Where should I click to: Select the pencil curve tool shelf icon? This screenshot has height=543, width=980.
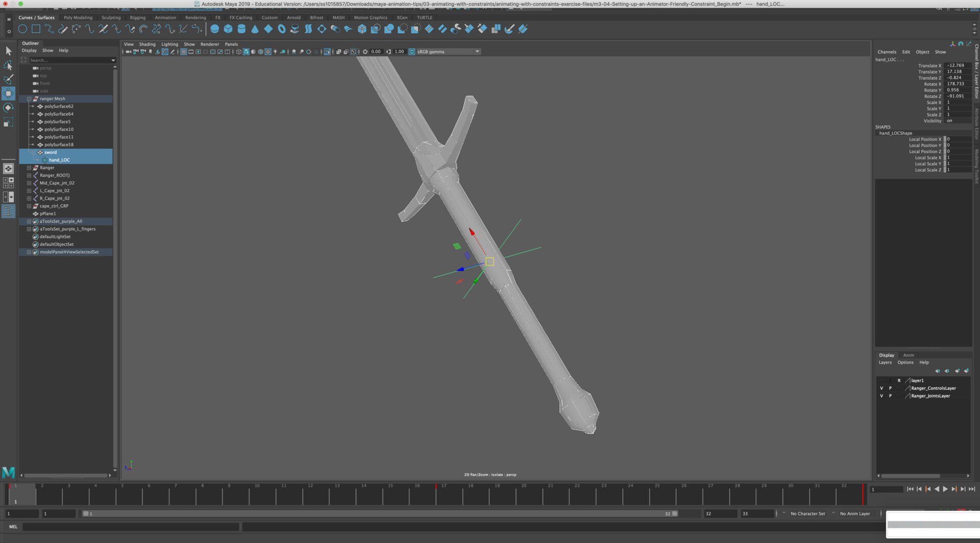[63, 29]
